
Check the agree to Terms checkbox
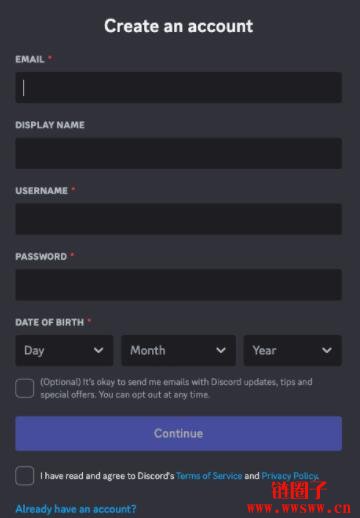[x=25, y=476]
